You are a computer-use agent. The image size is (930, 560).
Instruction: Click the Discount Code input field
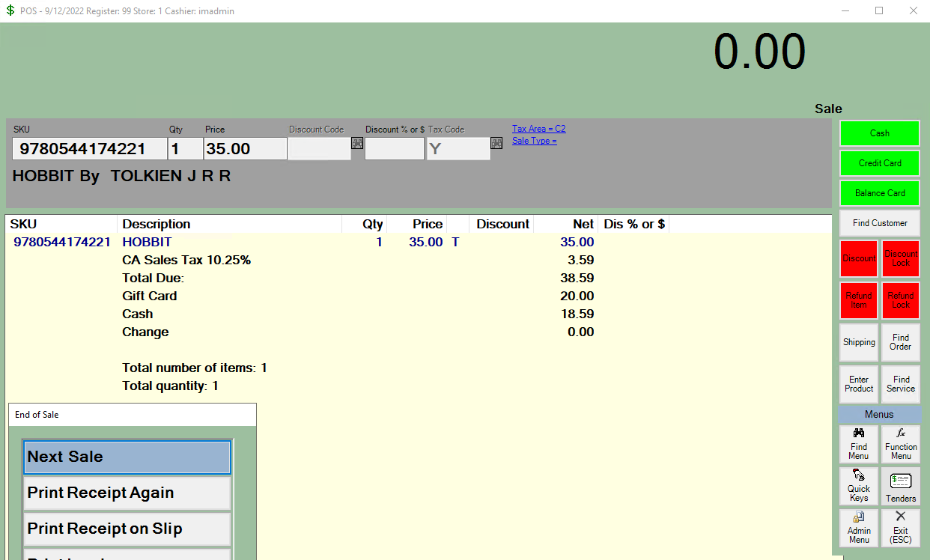tap(320, 149)
